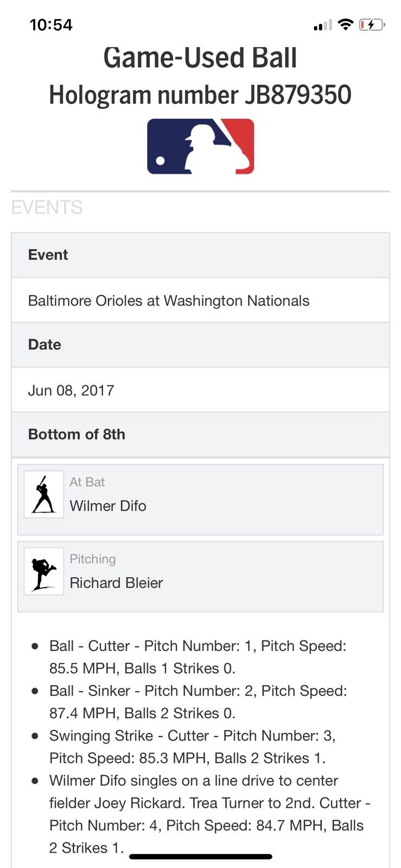Tap the EVENTS section heading
The image size is (401, 868).
click(x=47, y=207)
